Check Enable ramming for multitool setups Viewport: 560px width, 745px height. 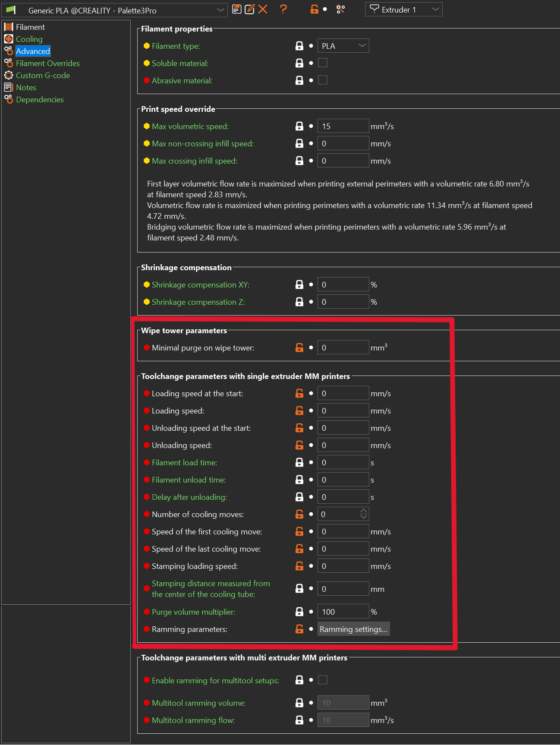(x=322, y=680)
